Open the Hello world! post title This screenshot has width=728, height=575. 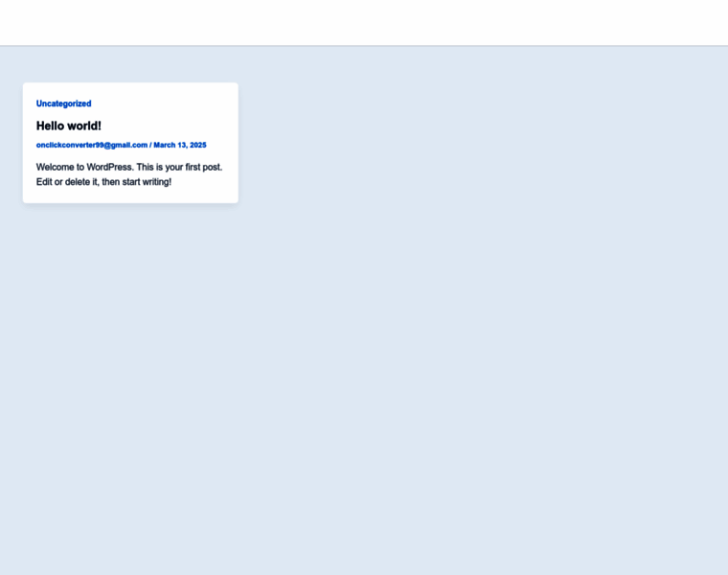click(x=69, y=126)
